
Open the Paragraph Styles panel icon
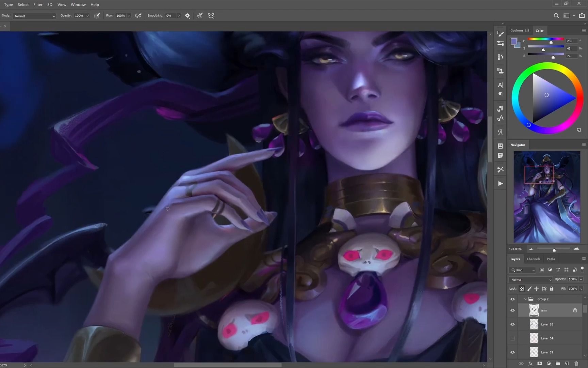coord(500,108)
